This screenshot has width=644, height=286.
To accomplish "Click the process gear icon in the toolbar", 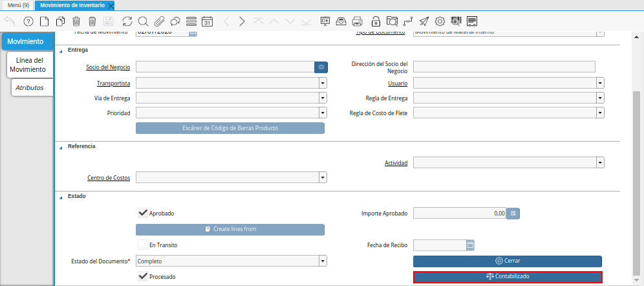I will point(440,21).
